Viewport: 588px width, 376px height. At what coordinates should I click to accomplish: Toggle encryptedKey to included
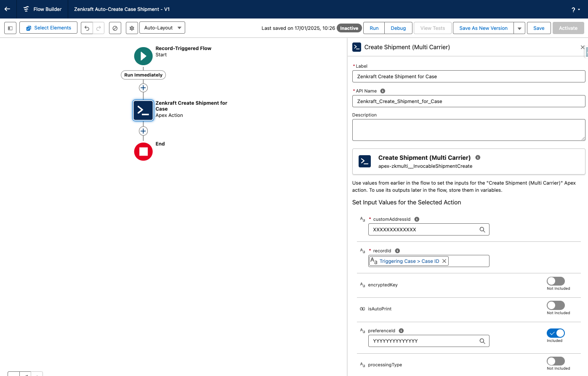pos(556,281)
